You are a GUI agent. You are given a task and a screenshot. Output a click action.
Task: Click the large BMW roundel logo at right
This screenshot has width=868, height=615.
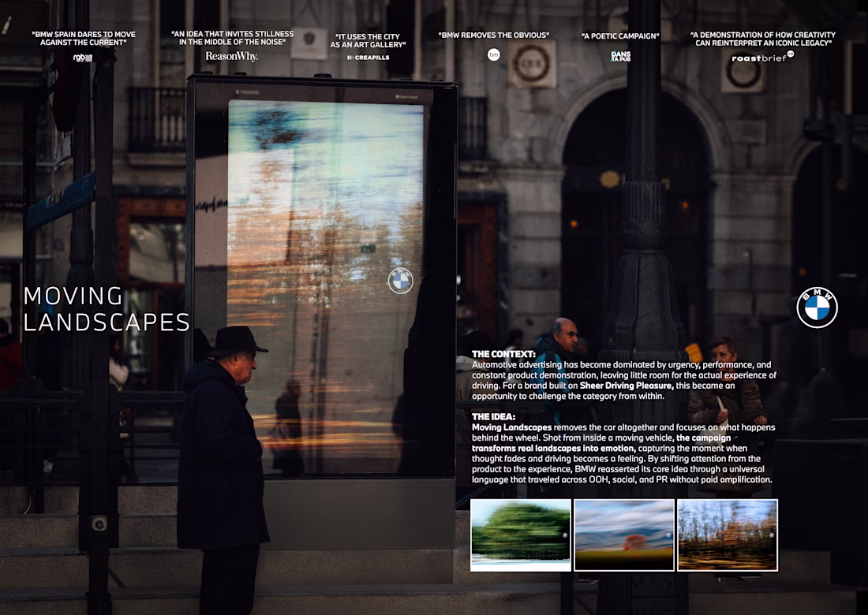(x=817, y=307)
